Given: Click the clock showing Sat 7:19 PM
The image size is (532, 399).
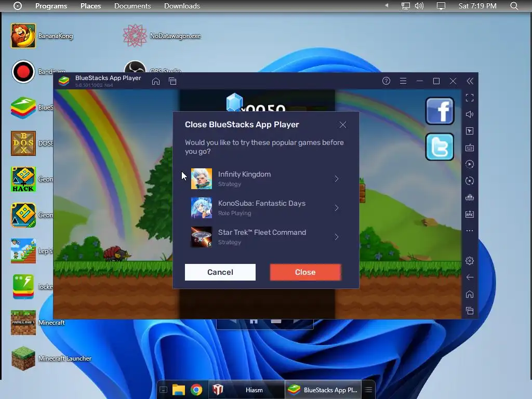Looking at the screenshot, I should [477, 6].
